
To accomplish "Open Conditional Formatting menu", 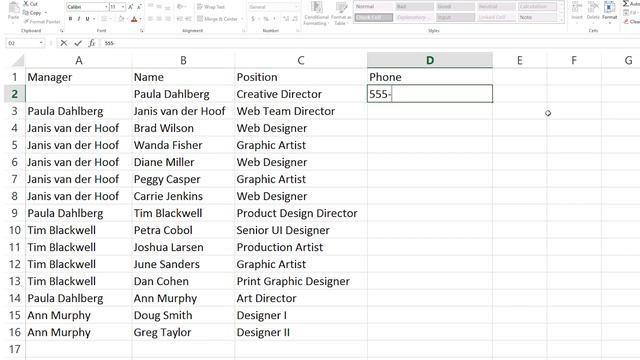I will tap(316, 13).
